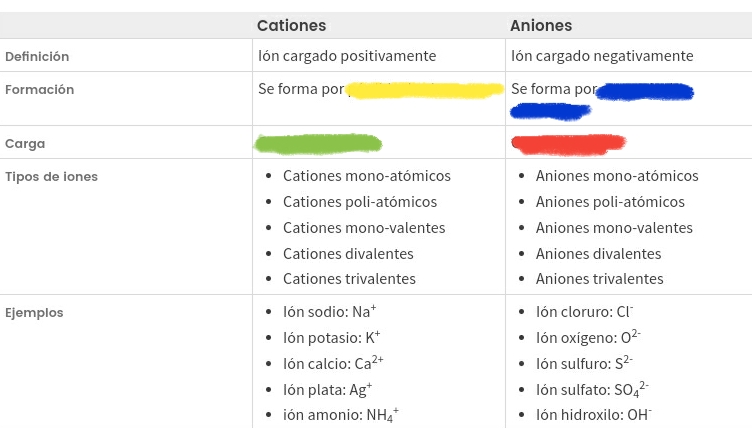Click the green scribble in Carga row
The height and width of the screenshot is (428, 752).
click(x=318, y=143)
